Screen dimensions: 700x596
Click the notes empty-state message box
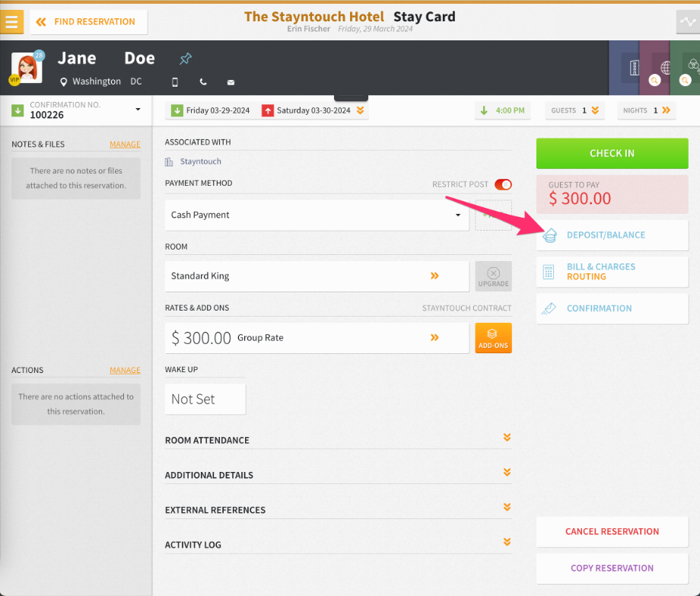point(76,178)
